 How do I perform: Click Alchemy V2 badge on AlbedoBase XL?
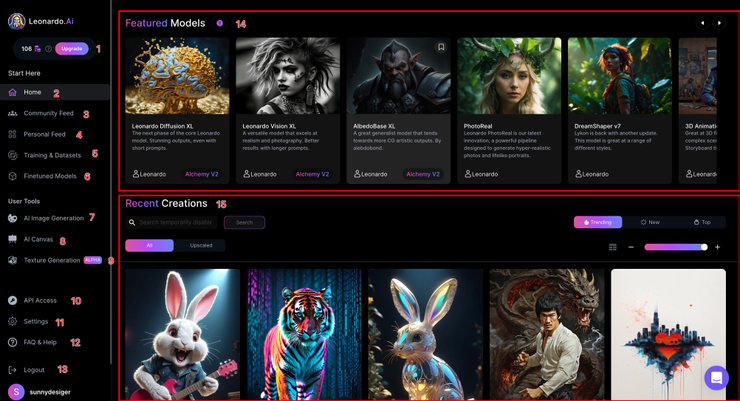[423, 174]
